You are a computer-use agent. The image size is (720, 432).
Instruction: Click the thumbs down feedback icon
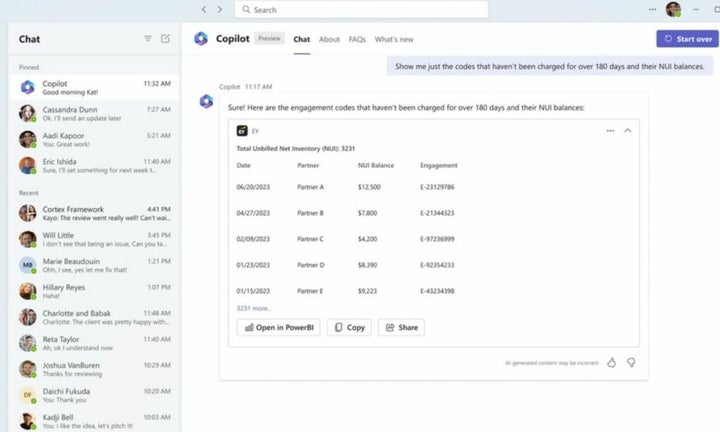pos(631,362)
